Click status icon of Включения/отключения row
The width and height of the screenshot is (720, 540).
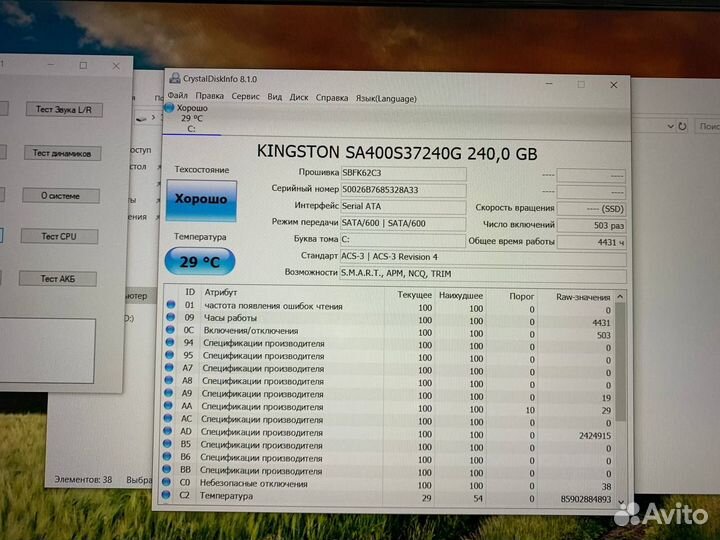coord(170,330)
